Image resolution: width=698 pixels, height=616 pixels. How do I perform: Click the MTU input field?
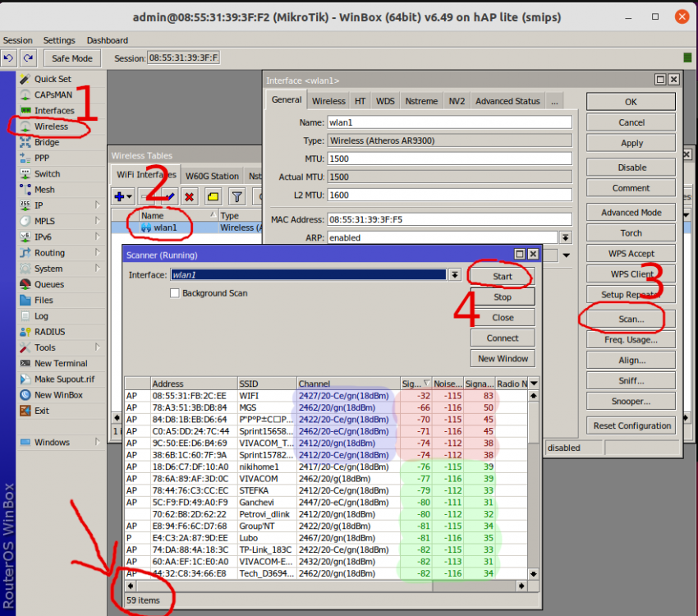pos(448,159)
